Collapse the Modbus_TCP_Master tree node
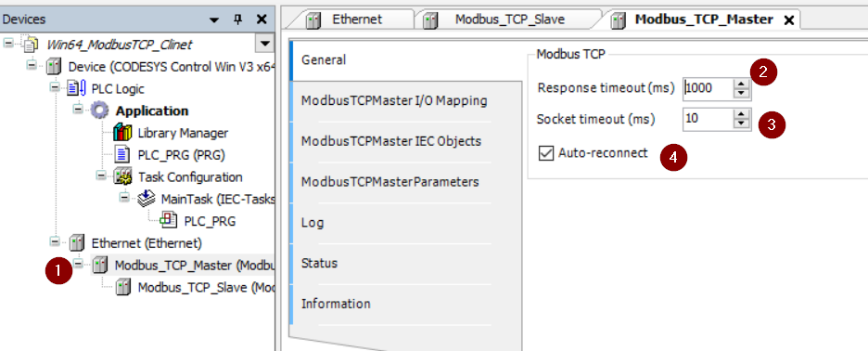This screenshot has height=351, width=868. point(79,264)
